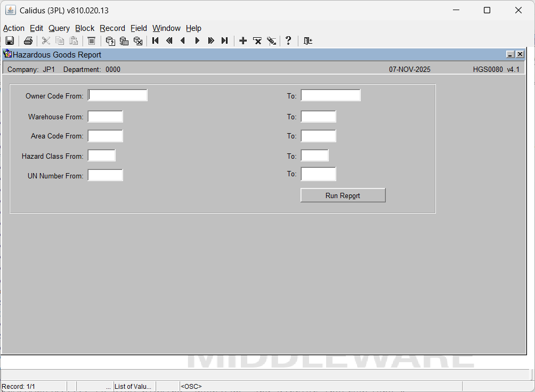Screen dimensions: 535x392
Task: Click the Exit door icon in toolbar
Action: [x=307, y=41]
